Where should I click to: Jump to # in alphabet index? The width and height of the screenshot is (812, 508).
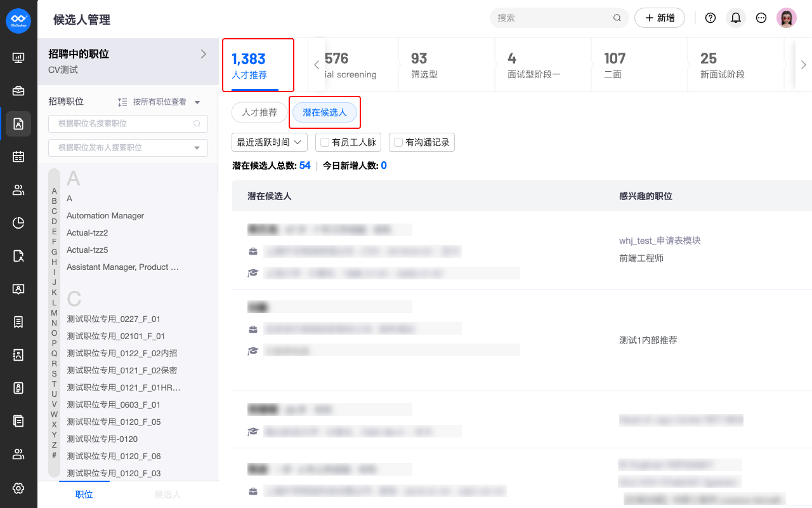[x=54, y=455]
